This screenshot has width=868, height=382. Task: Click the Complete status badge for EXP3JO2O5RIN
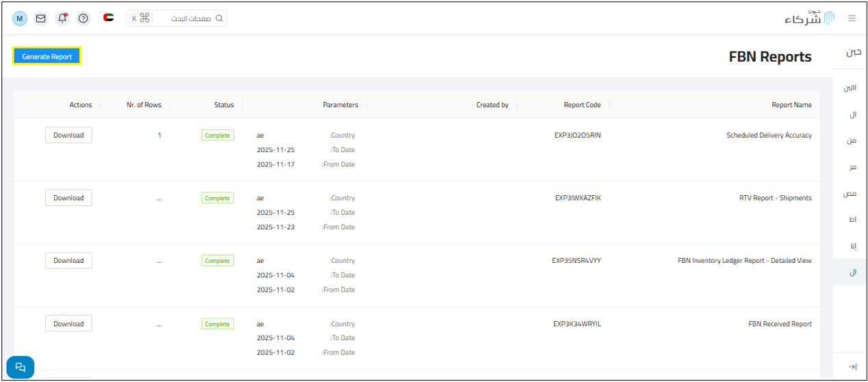tap(218, 136)
